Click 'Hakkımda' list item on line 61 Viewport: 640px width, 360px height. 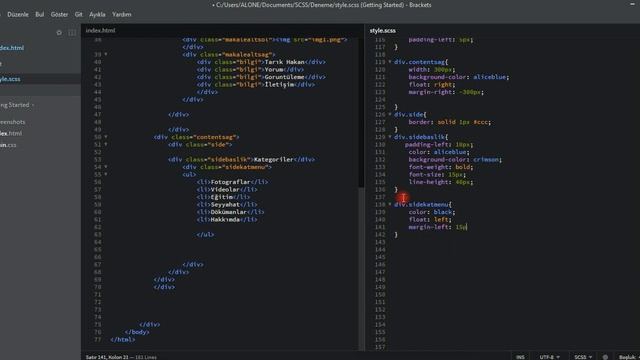pyautogui.click(x=225, y=220)
